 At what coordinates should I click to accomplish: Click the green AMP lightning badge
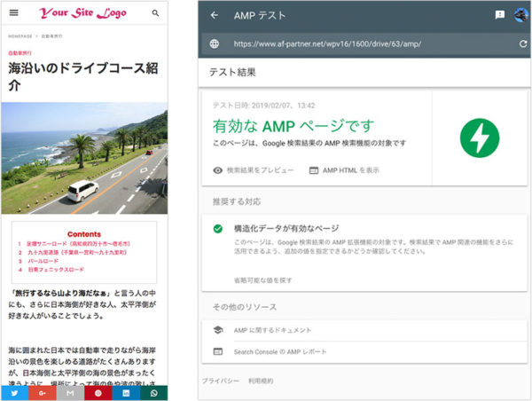(x=480, y=138)
